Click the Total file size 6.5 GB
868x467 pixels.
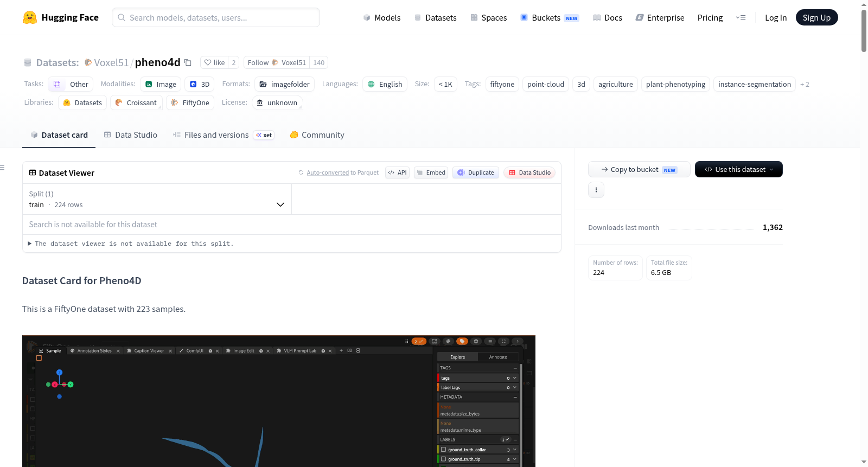[x=661, y=273]
